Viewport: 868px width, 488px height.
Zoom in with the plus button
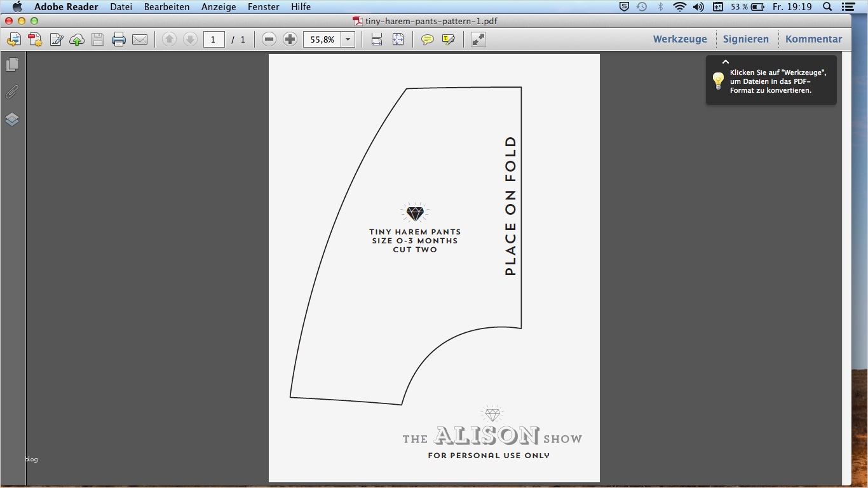(290, 39)
